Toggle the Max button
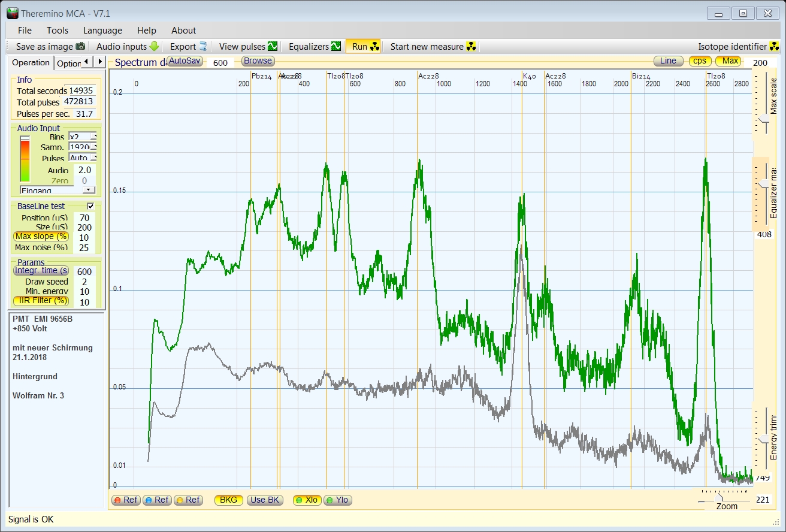The width and height of the screenshot is (786, 532). (730, 61)
